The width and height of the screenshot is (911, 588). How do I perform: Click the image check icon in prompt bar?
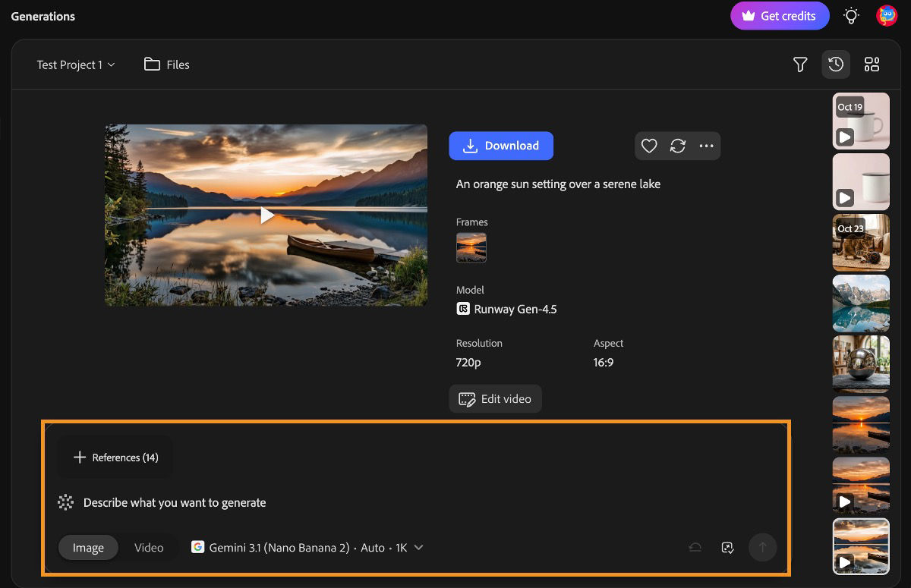pyautogui.click(x=727, y=547)
